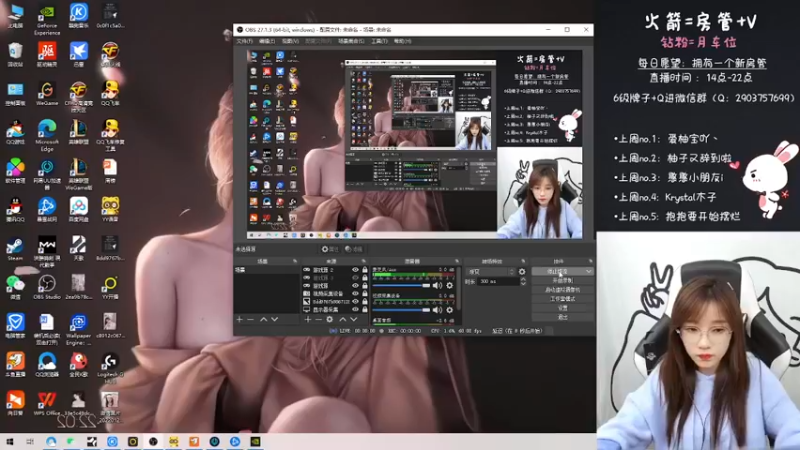
Task: Click the NVIDIA icon on the taskbar
Action: tap(256, 441)
